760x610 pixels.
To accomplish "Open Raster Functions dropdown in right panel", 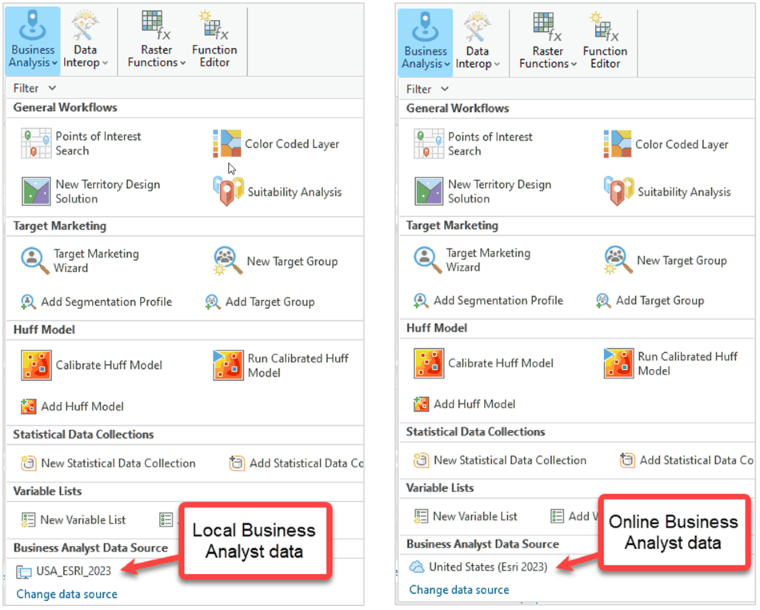I will pos(548,42).
